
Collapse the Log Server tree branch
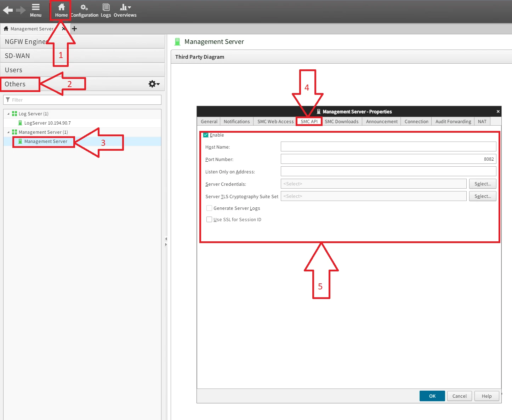click(8, 114)
